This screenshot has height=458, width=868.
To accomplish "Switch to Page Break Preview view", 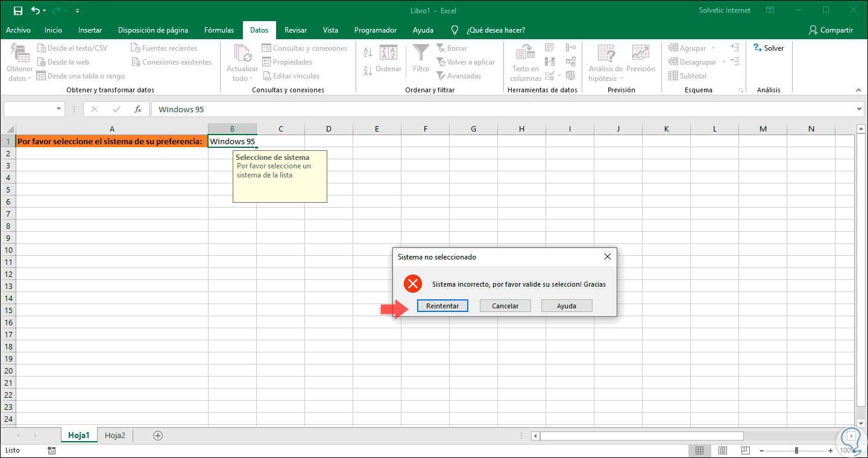I will (745, 450).
